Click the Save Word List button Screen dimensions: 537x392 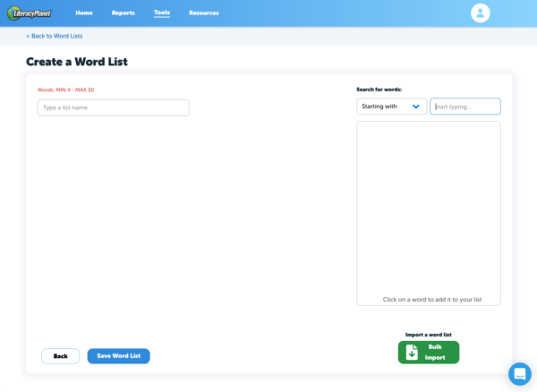(118, 356)
